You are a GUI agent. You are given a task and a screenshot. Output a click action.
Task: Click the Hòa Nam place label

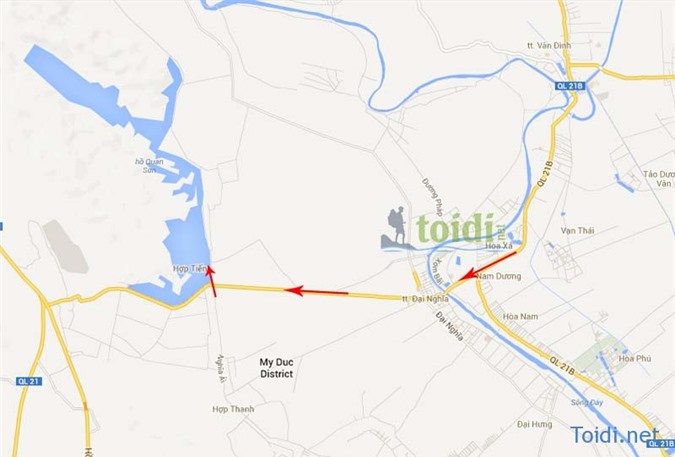click(x=520, y=317)
